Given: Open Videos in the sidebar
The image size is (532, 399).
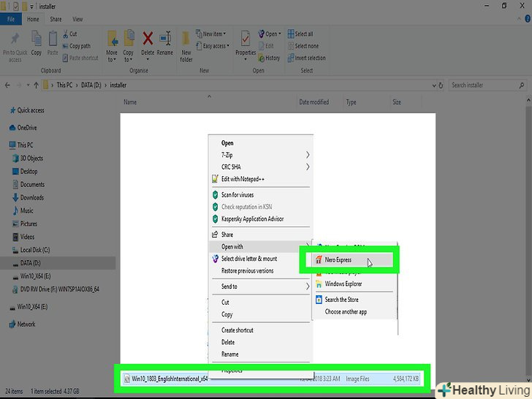Looking at the screenshot, I should point(23,237).
